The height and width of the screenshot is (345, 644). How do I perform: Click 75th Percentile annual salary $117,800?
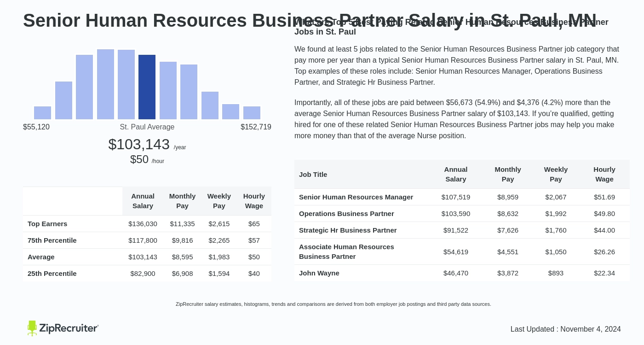143,240
